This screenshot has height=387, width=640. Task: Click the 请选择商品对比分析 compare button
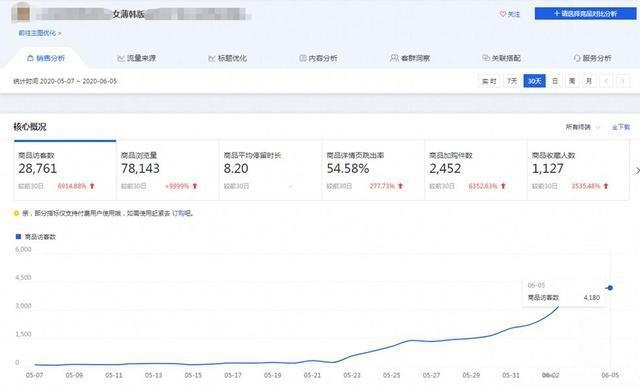click(585, 13)
